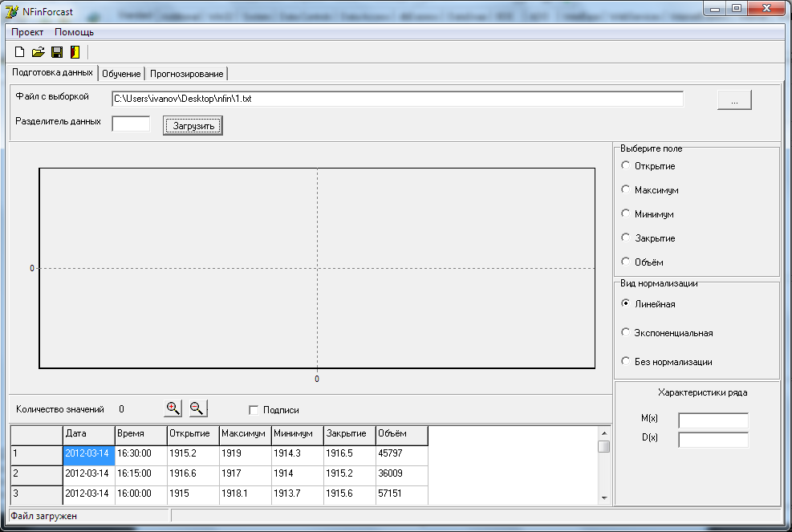This screenshot has width=792, height=532.
Task: Select the Закрытие column header in the table
Action: (x=350, y=434)
